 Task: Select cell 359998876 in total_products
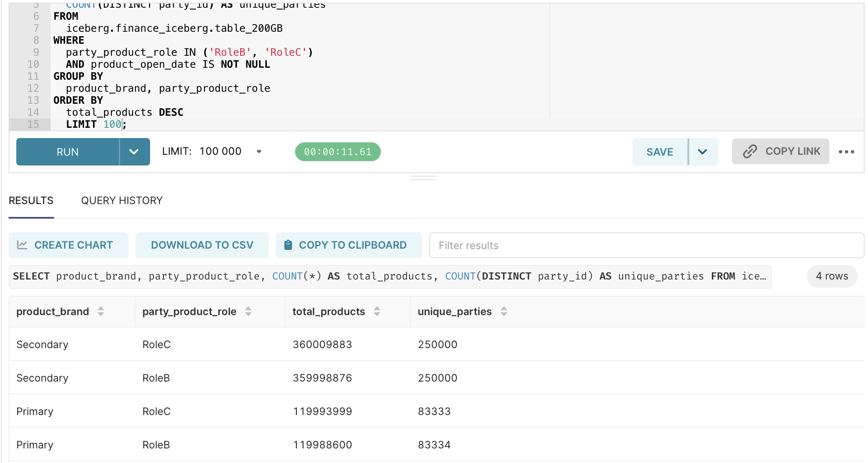point(322,378)
